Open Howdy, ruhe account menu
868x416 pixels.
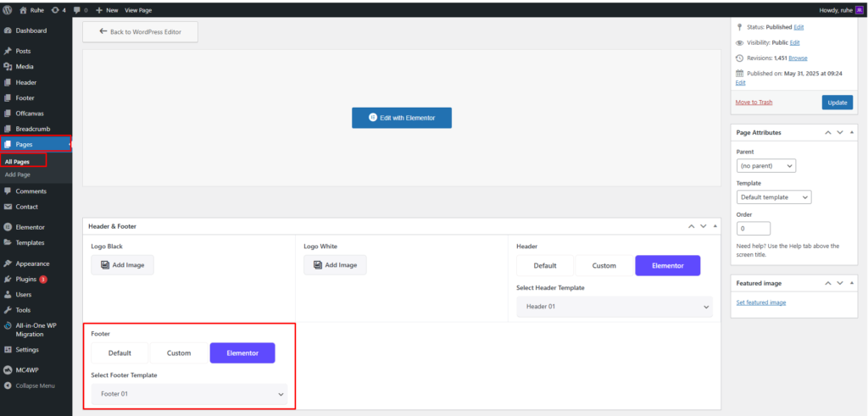click(x=841, y=10)
